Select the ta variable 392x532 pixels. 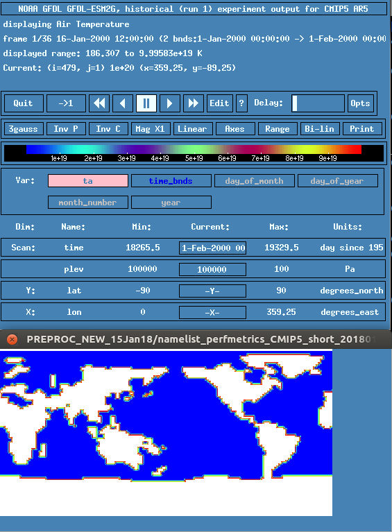tap(88, 181)
